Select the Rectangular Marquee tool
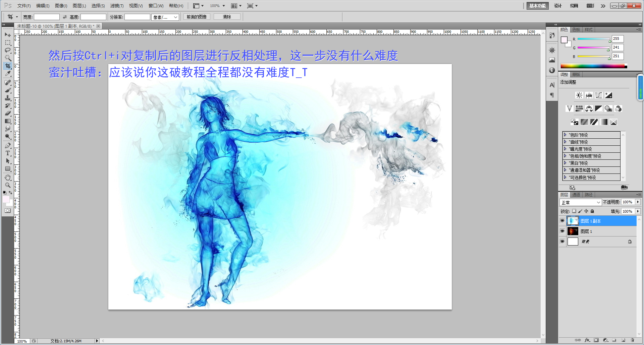The height and width of the screenshot is (345, 644). pyautogui.click(x=8, y=43)
